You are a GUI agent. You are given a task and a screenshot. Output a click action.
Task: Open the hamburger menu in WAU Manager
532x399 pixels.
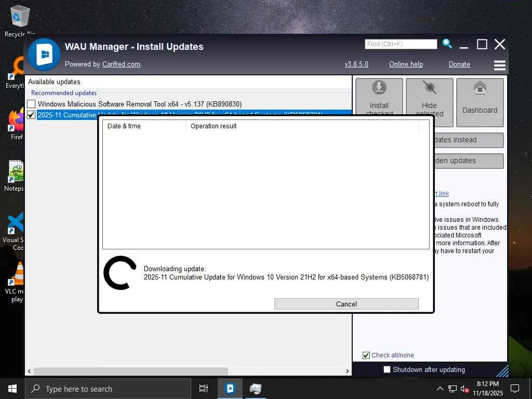499,65
